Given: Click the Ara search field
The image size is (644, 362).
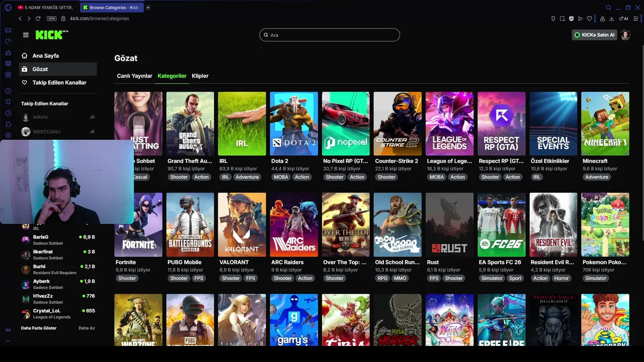Looking at the screenshot, I should click(330, 35).
